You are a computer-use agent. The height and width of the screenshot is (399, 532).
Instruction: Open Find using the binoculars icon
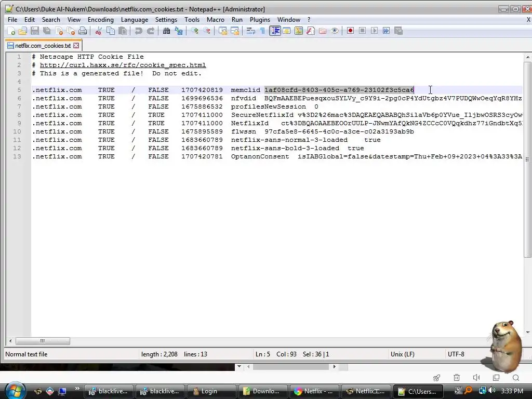[x=166, y=31]
